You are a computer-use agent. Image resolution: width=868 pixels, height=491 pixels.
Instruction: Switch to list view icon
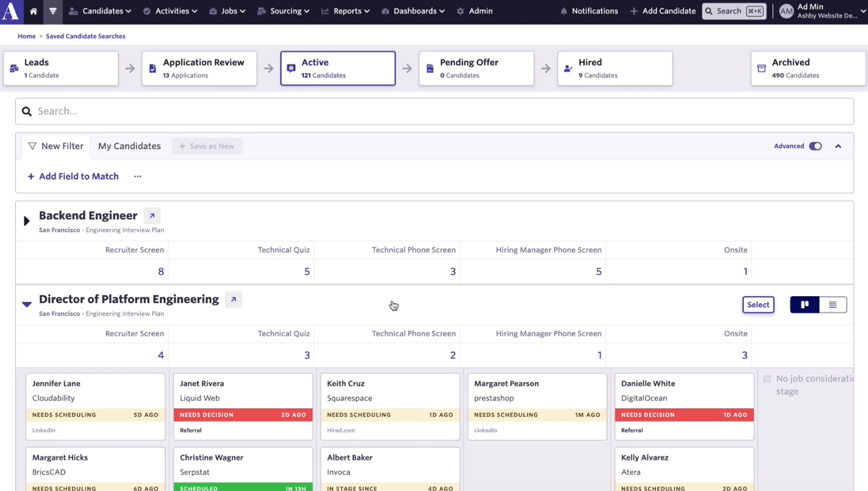[x=833, y=305]
